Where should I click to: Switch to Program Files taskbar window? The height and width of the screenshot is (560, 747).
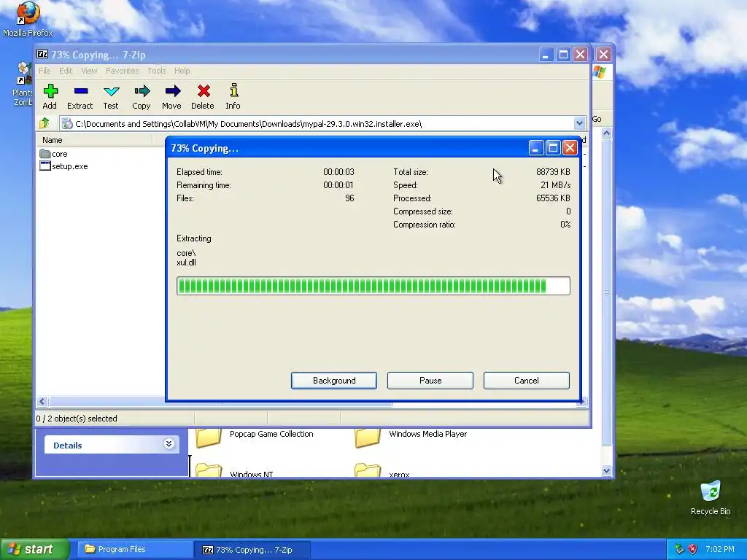(134, 549)
